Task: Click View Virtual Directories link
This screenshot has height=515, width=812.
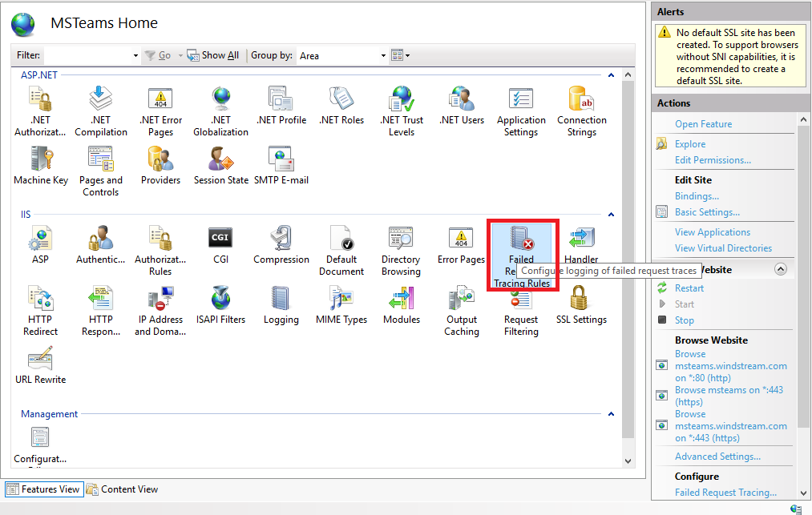Action: coord(723,248)
